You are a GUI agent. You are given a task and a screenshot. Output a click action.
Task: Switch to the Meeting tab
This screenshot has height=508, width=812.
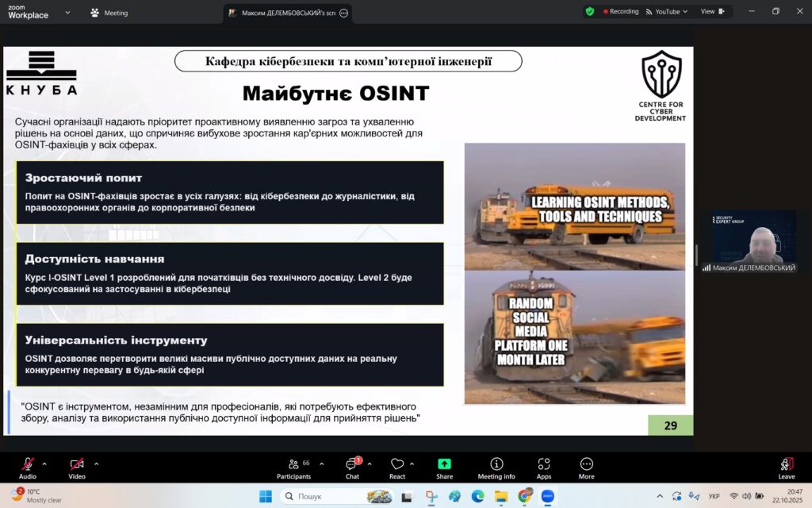click(x=109, y=13)
